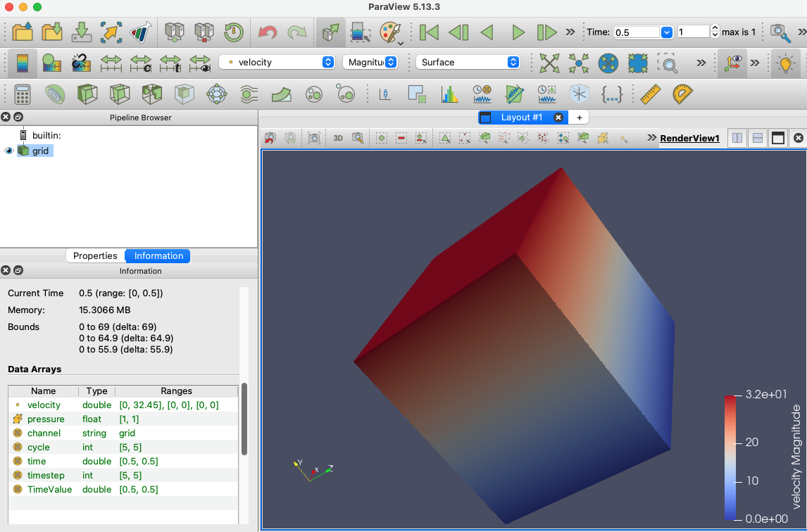This screenshot has width=807, height=532.
Task: Click the velocity Magnitude color legend bar
Action: 730,457
